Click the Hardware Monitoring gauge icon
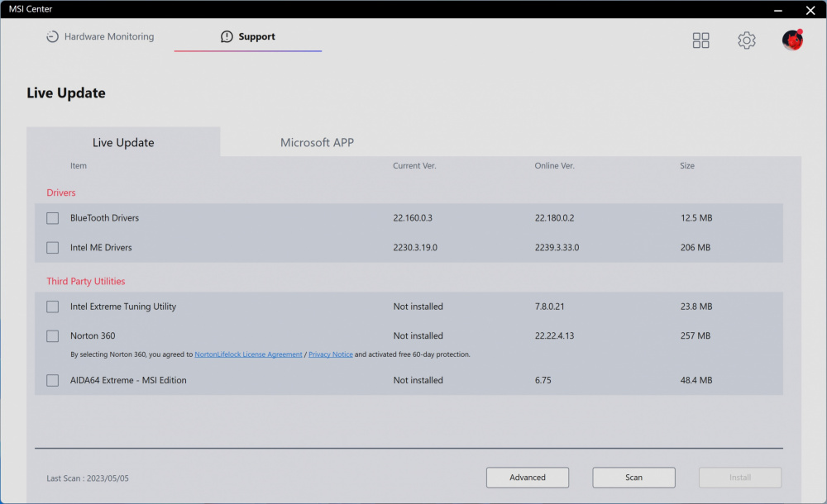Viewport: 827px width, 504px height. coord(52,36)
